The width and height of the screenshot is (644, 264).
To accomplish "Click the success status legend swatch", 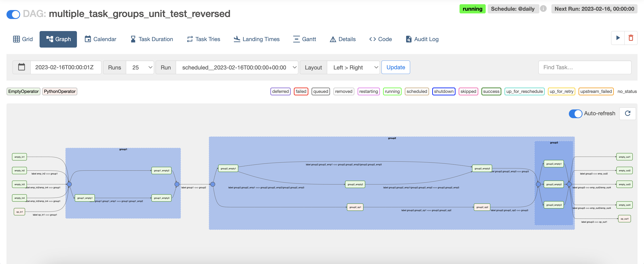I will 491,91.
